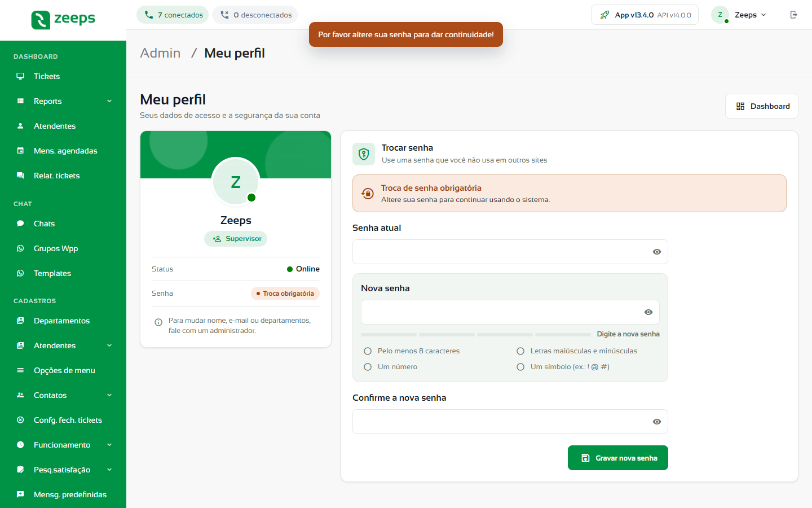Click the Chats bubble icon
812x508 pixels.
pyautogui.click(x=20, y=224)
